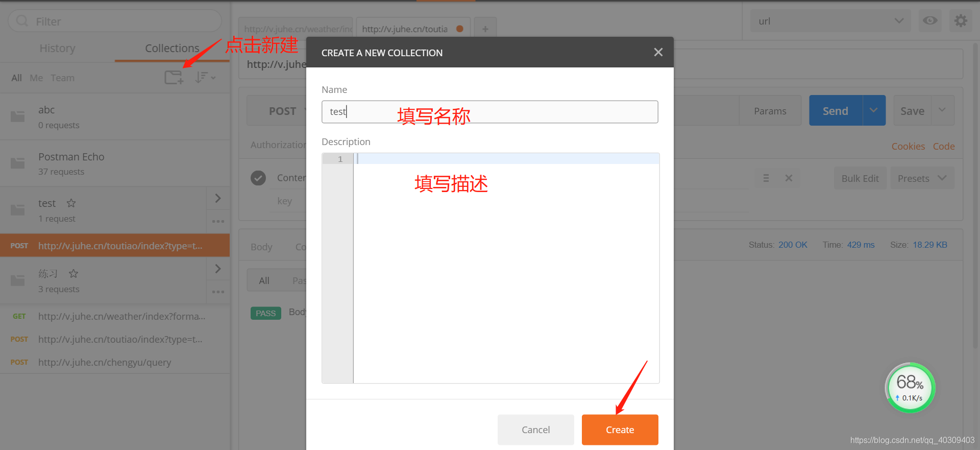Click the collection Name input field

[x=489, y=112]
